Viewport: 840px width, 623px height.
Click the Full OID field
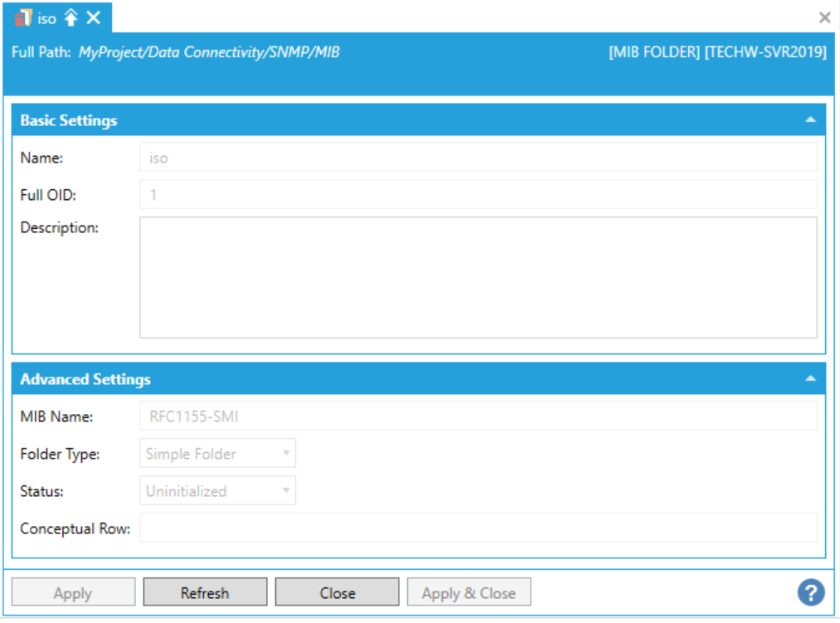coord(478,195)
